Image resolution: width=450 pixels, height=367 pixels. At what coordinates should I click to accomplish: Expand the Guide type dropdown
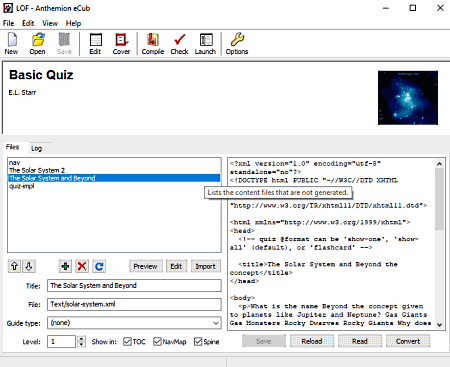216,323
